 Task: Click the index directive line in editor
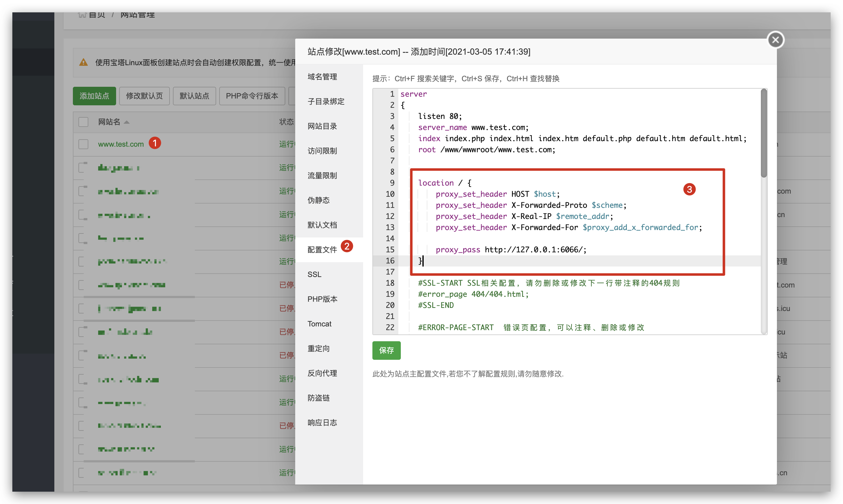[582, 139]
